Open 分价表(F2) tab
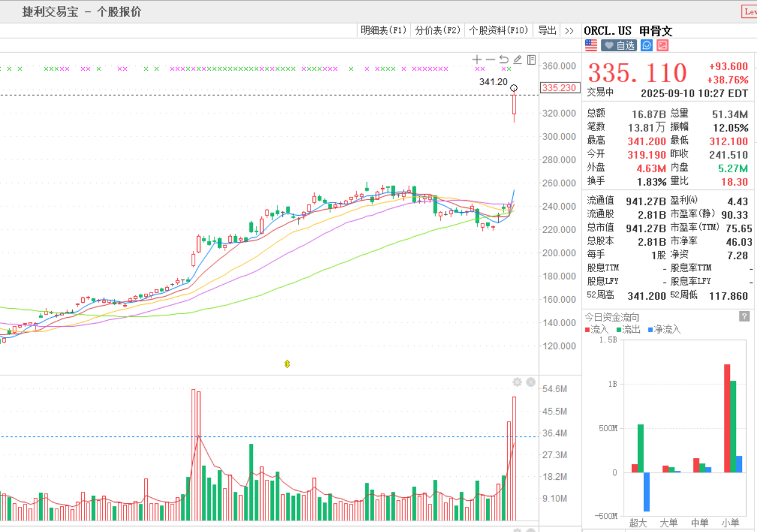This screenshot has width=757, height=532. (437, 30)
